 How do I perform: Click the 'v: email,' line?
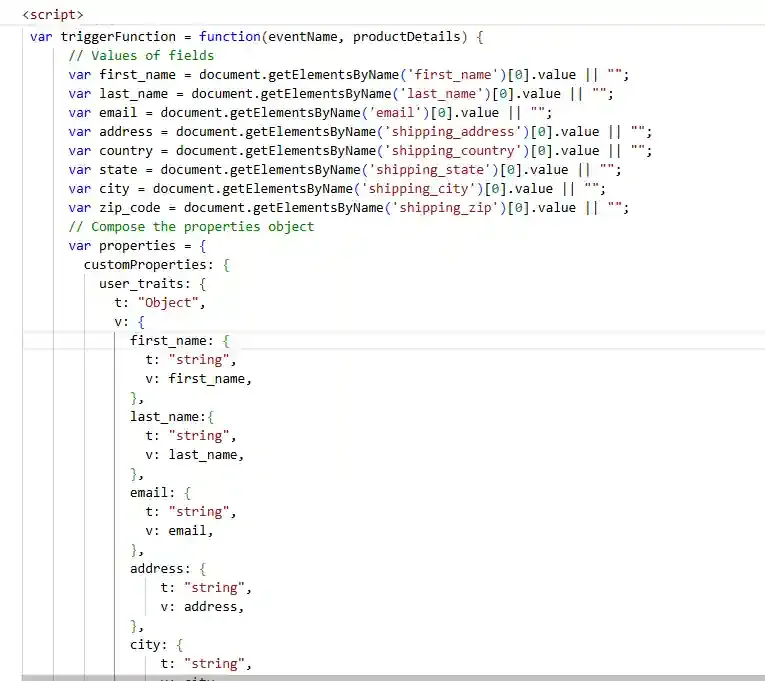(179, 531)
